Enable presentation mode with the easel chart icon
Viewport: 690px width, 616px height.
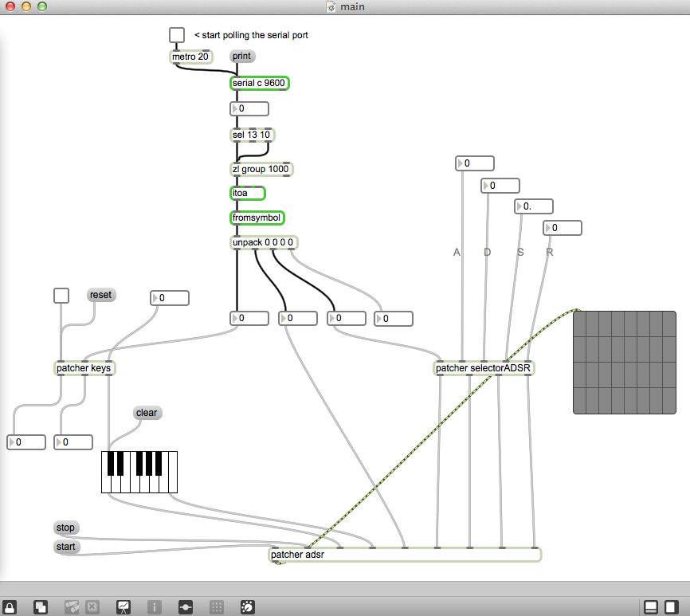[123, 607]
